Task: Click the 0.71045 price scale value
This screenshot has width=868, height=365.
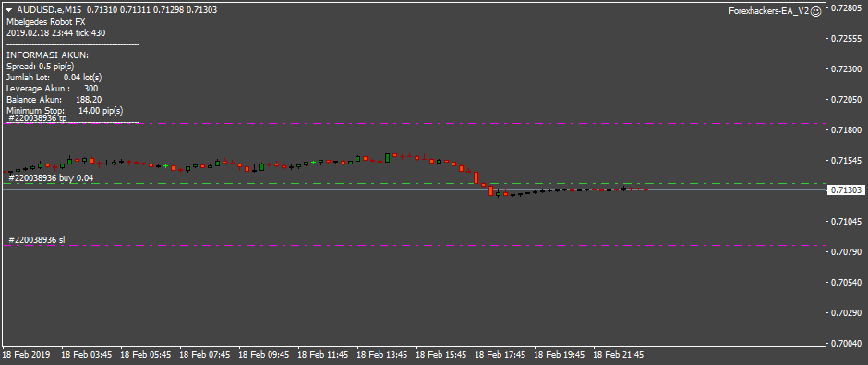Action: 848,222
